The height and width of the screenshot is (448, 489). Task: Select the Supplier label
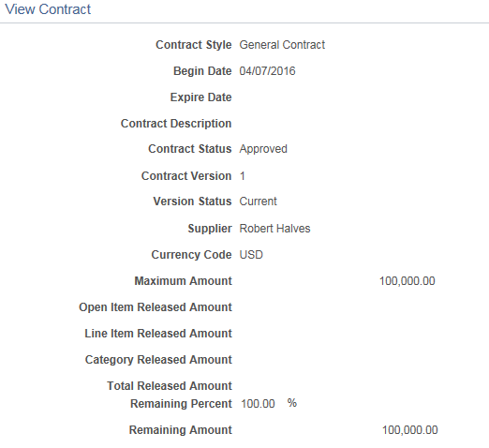tap(210, 229)
